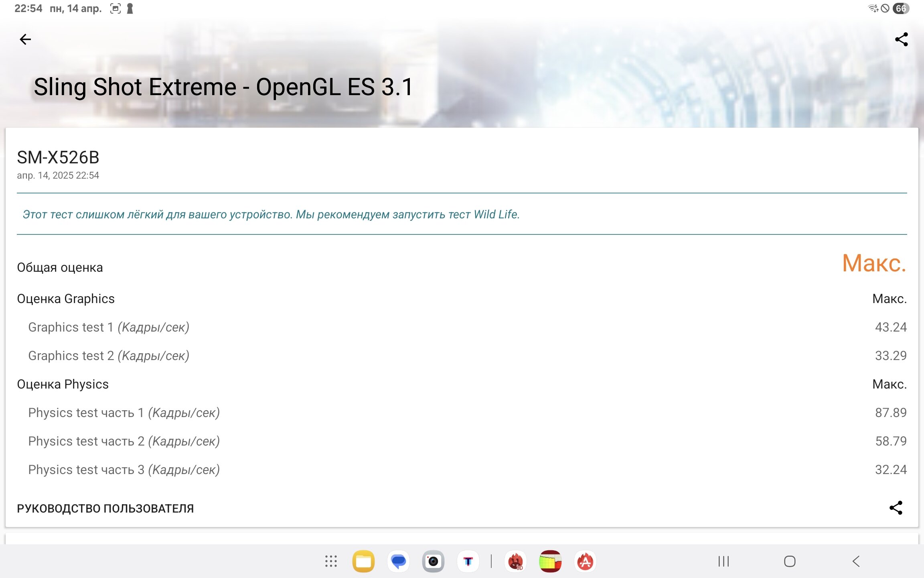This screenshot has width=924, height=578.
Task: Select the Оценка Physics row
Action: (462, 384)
